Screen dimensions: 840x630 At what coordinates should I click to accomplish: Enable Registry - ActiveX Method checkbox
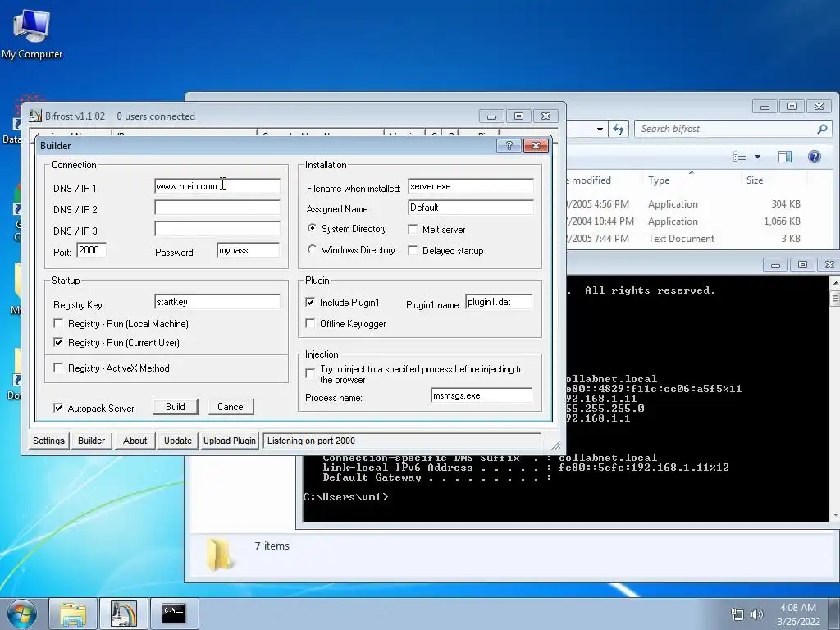58,367
